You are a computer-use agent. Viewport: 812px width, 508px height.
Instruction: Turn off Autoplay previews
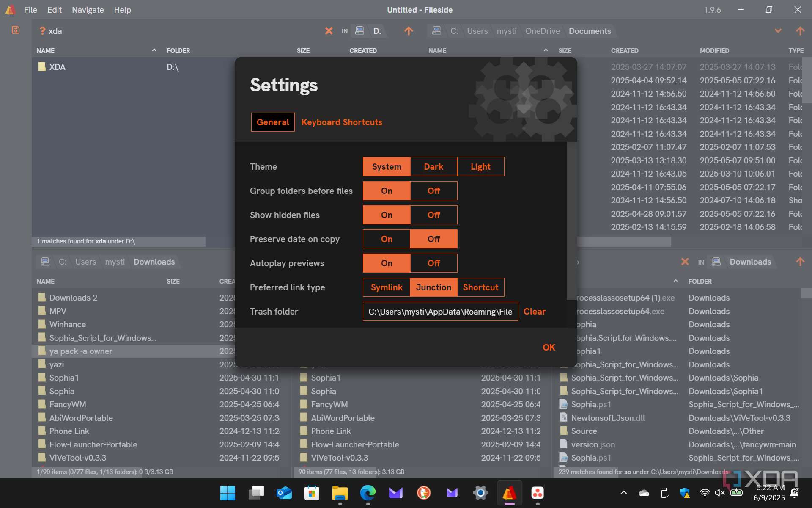[x=433, y=263]
